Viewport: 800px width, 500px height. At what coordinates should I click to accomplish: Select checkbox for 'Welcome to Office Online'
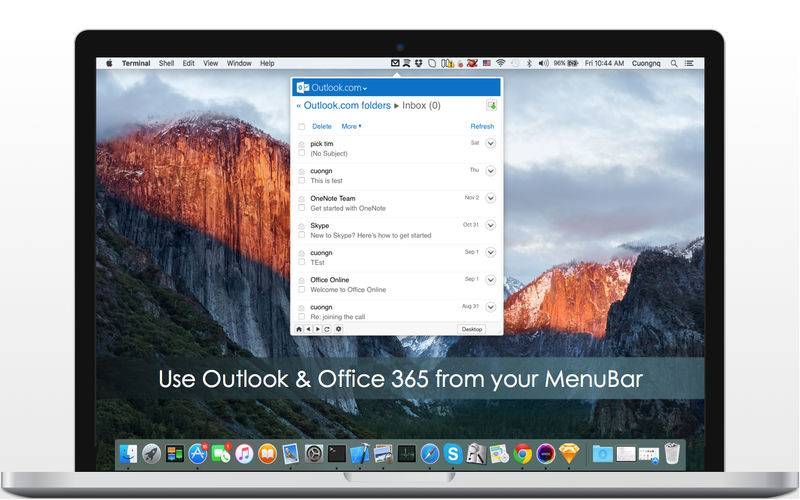pos(302,289)
